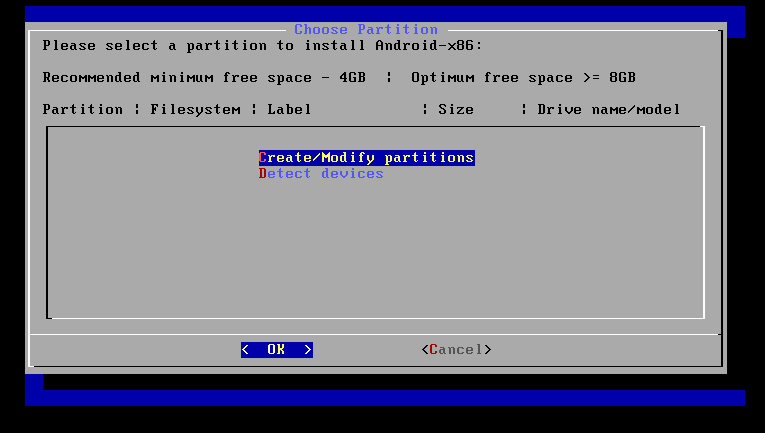The image size is (765, 433).
Task: Click the 'Please select a partition' prompt text
Action: (x=262, y=46)
